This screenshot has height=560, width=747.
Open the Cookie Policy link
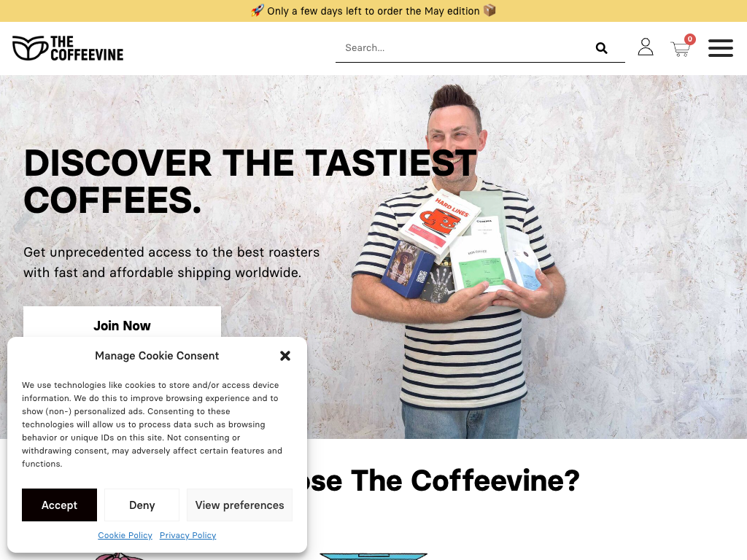click(125, 535)
